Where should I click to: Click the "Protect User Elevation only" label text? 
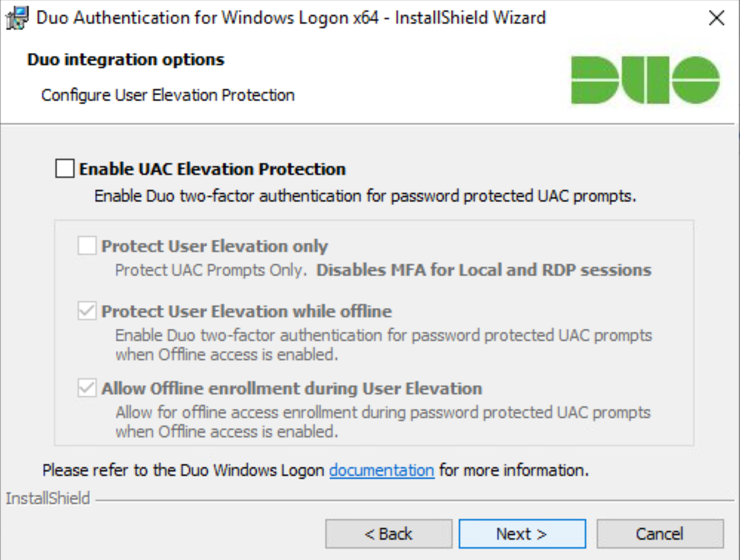(215, 246)
